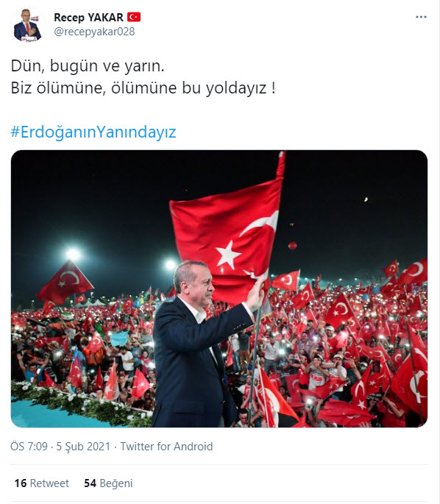Click Recep YAKAR's profile avatar
The height and width of the screenshot is (504, 440).
[27, 26]
